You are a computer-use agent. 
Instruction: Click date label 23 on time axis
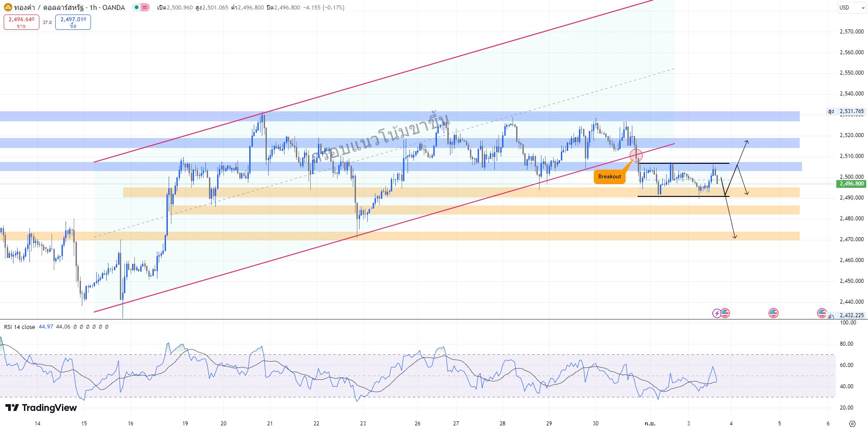pyautogui.click(x=363, y=424)
